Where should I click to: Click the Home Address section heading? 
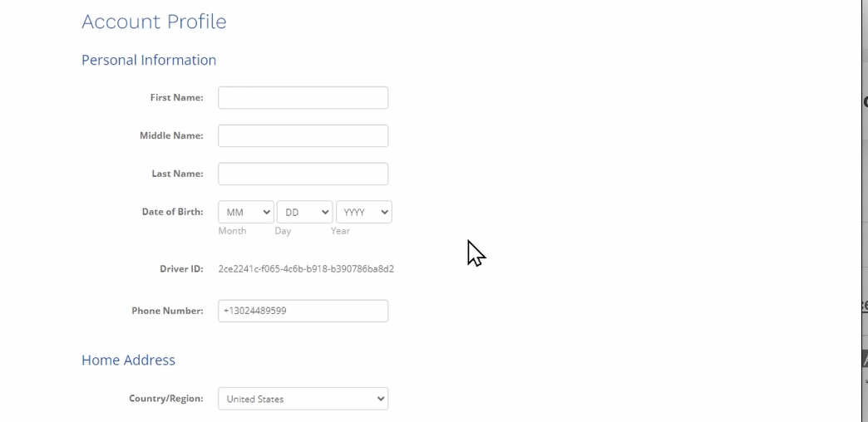[x=128, y=360]
